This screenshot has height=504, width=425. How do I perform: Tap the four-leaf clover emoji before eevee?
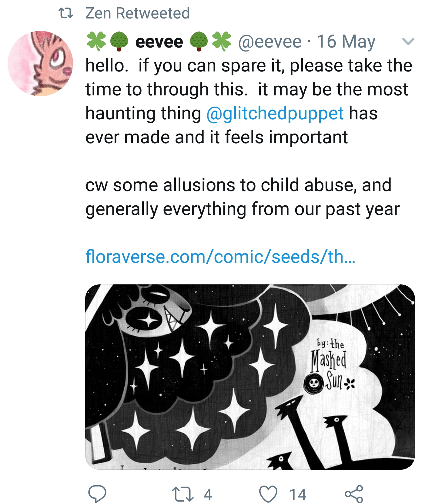click(96, 41)
